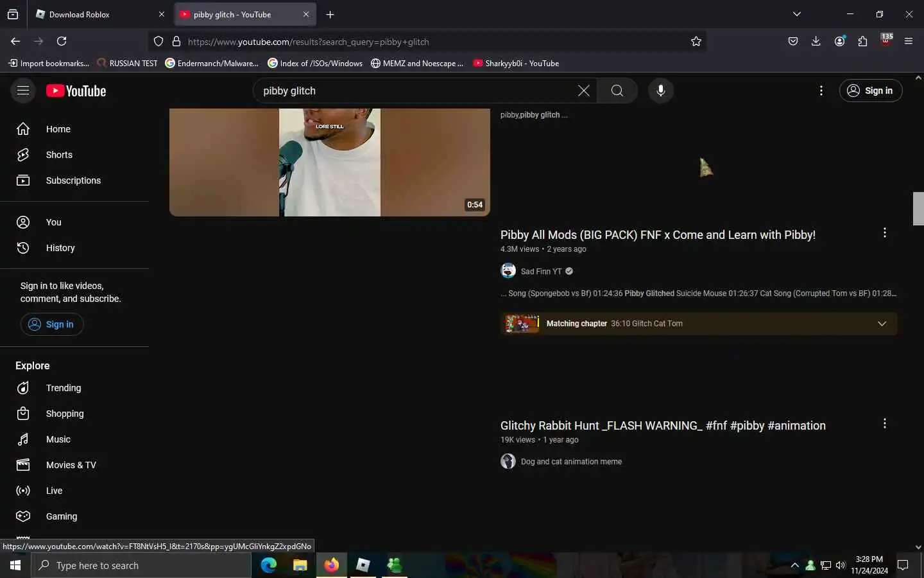
Task: Open the Firefox account icon
Action: point(839,41)
